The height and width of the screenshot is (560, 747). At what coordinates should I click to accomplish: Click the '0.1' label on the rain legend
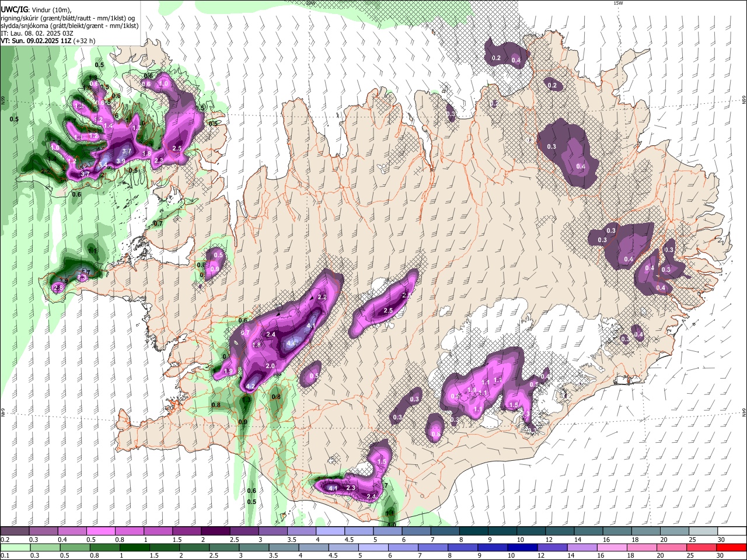4,555
